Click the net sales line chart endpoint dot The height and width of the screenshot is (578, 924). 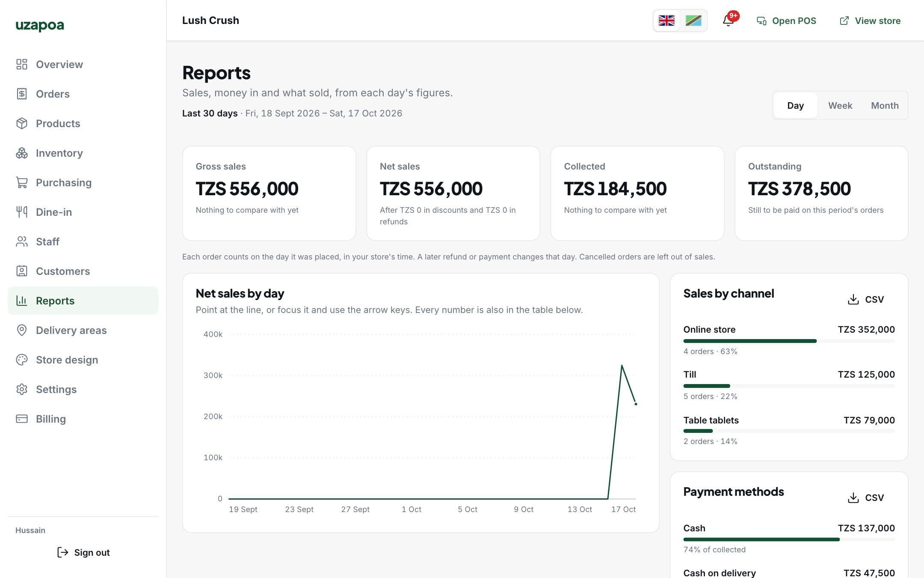coord(636,404)
